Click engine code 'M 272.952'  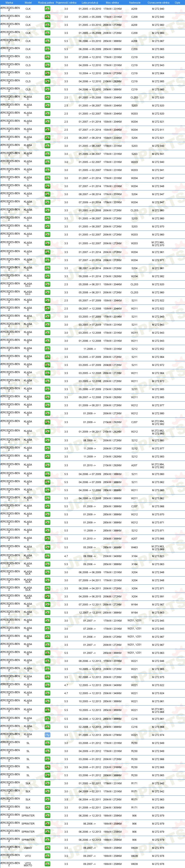click(x=158, y=349)
